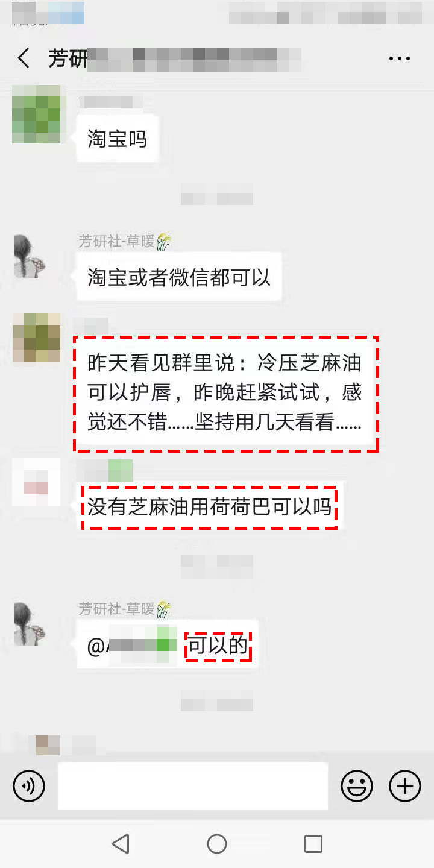
Task: Switch to voice input mode icon
Action: tap(29, 786)
